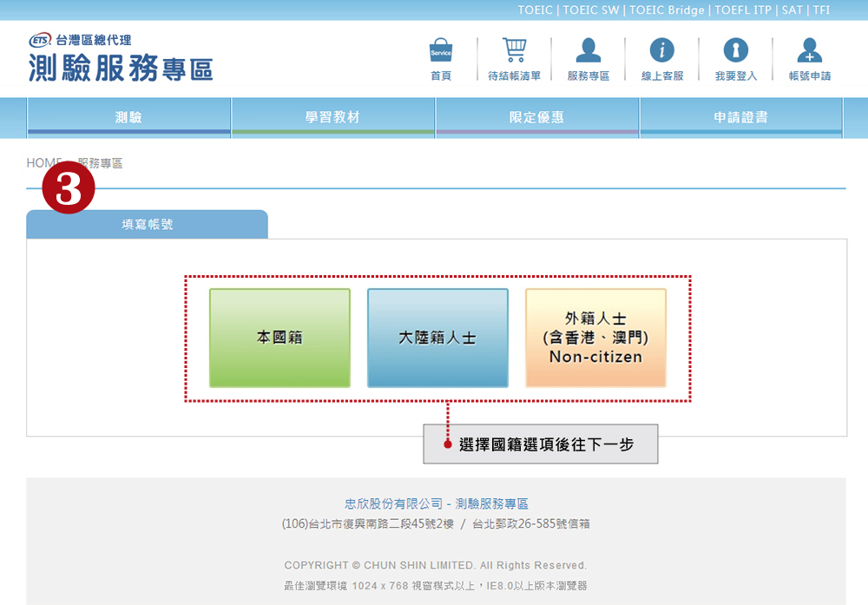Click the SAT link in top bar
Image resolution: width=868 pixels, height=605 pixels.
(x=792, y=10)
